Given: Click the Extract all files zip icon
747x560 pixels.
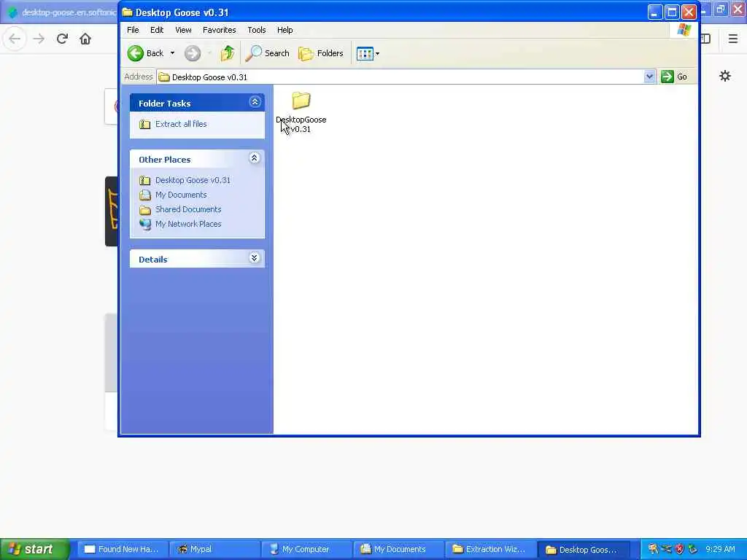Looking at the screenshot, I should 145,124.
